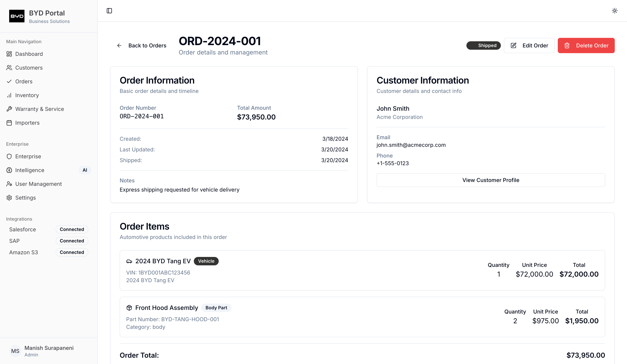This screenshot has height=364, width=627.
Task: Click the Orders checkmark icon
Action: point(9,81)
